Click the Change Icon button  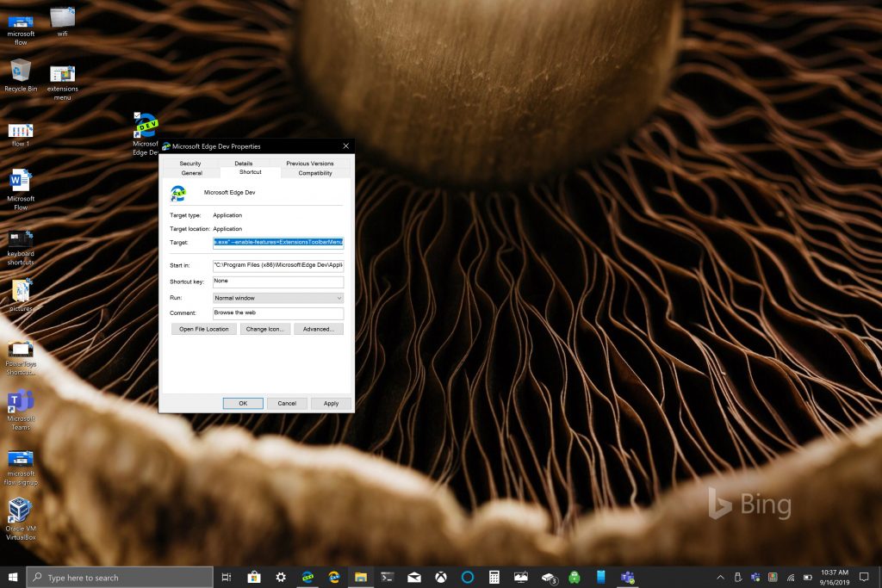[x=264, y=328]
